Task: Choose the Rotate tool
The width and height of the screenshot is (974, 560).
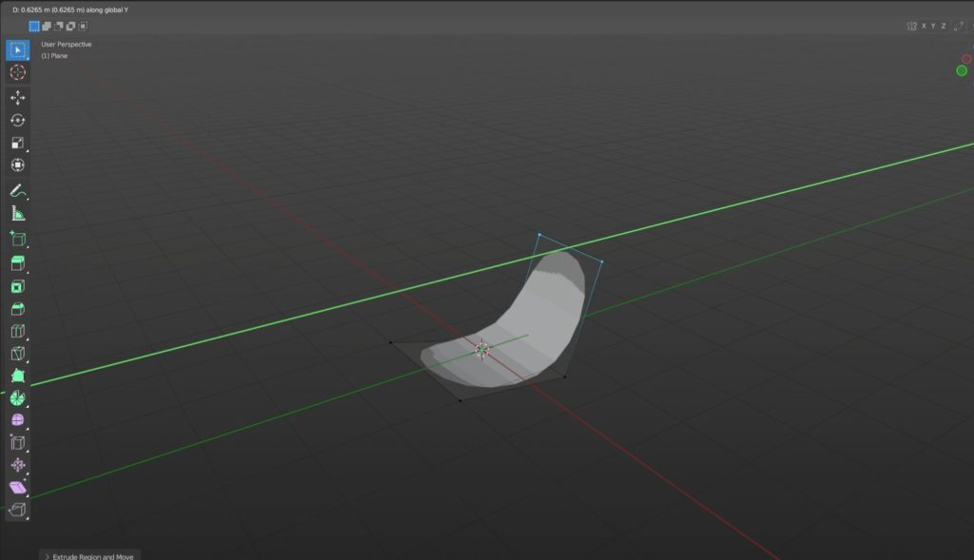Action: (17, 121)
